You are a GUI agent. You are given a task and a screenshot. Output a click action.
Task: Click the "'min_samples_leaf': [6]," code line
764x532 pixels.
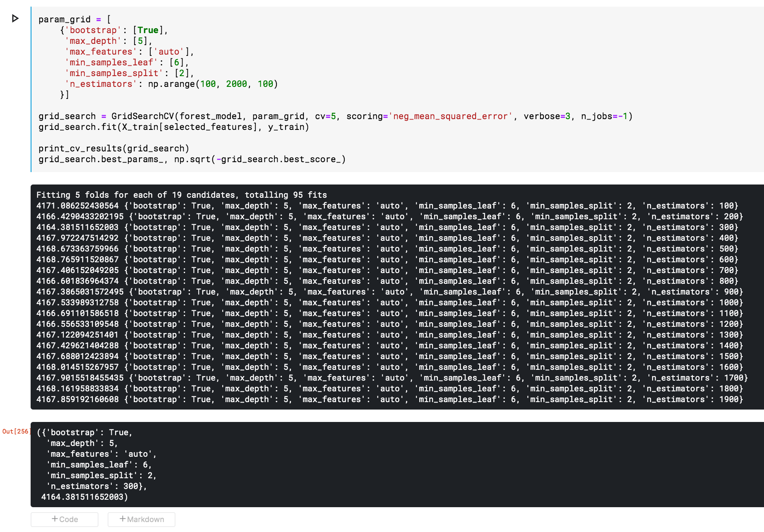(127, 62)
